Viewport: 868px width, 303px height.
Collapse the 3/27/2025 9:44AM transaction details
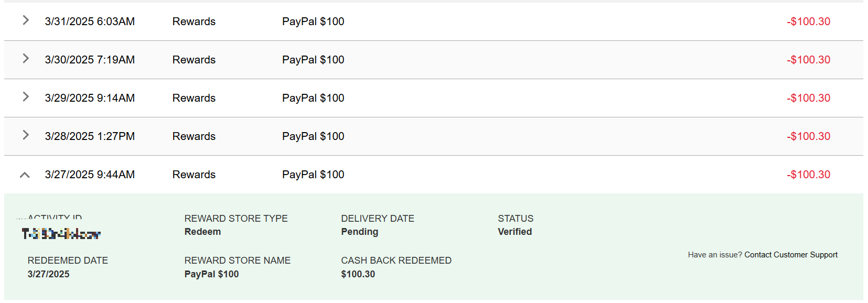click(25, 175)
